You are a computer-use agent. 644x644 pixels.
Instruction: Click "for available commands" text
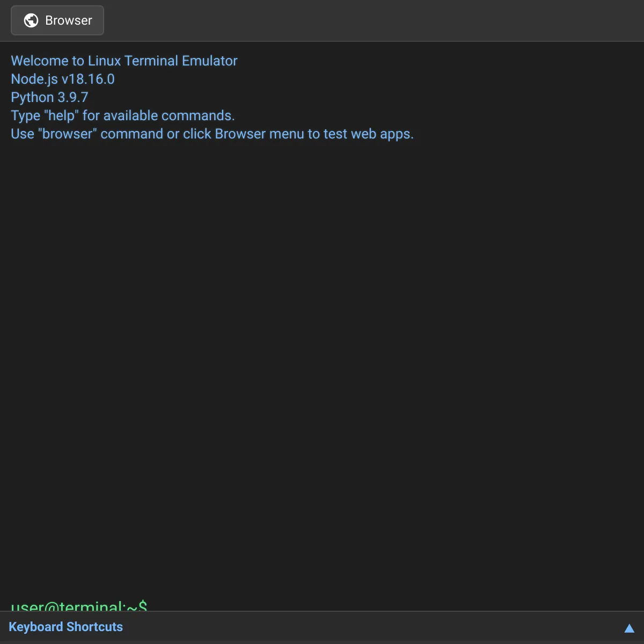point(158,115)
